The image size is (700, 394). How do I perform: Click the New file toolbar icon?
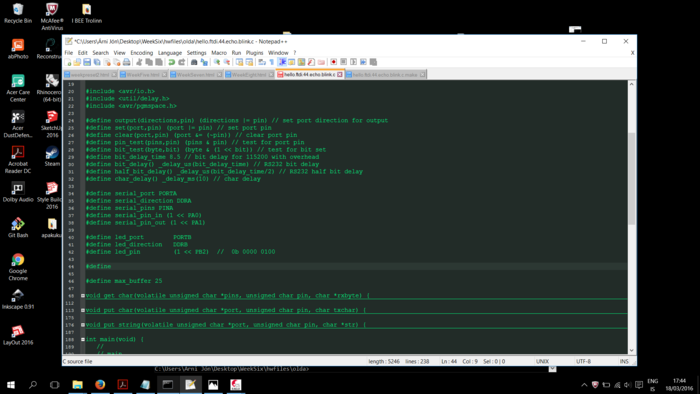[68, 62]
